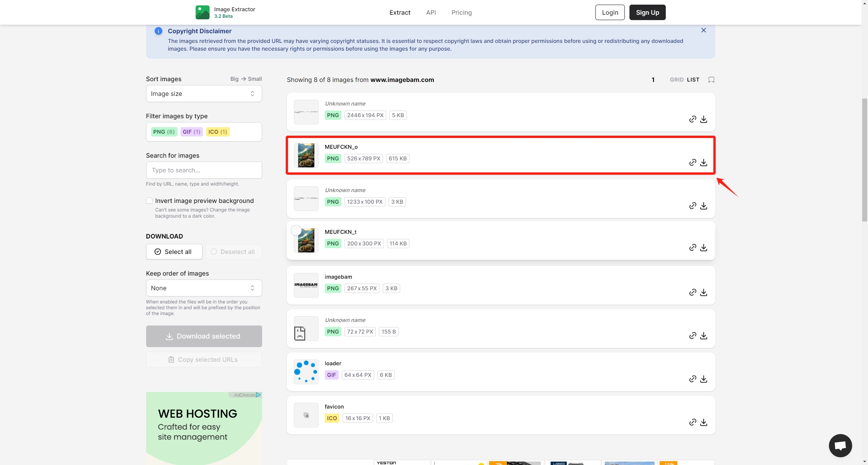
Task: Select all images using Select all checkbox
Action: [x=173, y=252]
